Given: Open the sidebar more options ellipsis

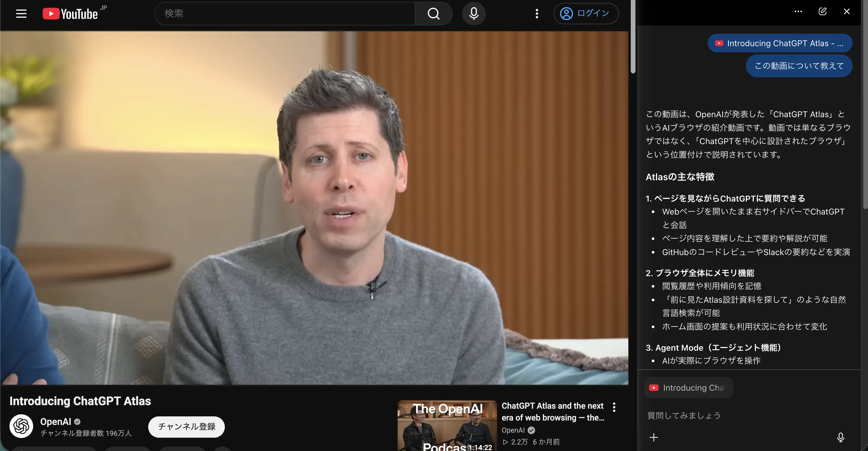Looking at the screenshot, I should pyautogui.click(x=798, y=12).
